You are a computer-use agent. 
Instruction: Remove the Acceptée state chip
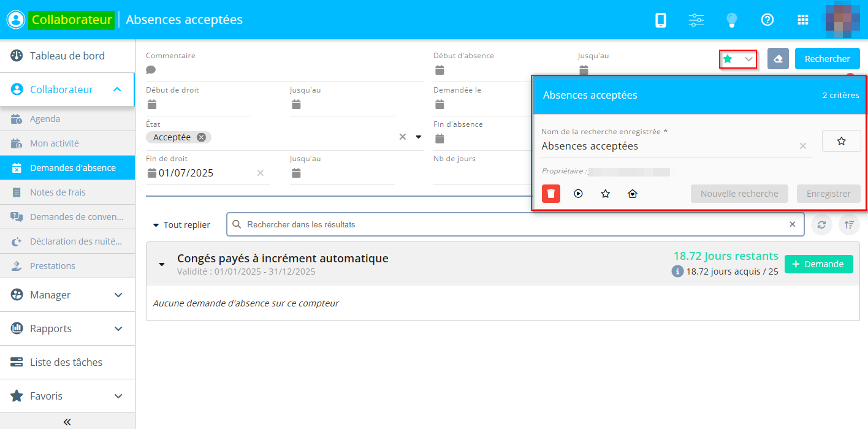[201, 137]
